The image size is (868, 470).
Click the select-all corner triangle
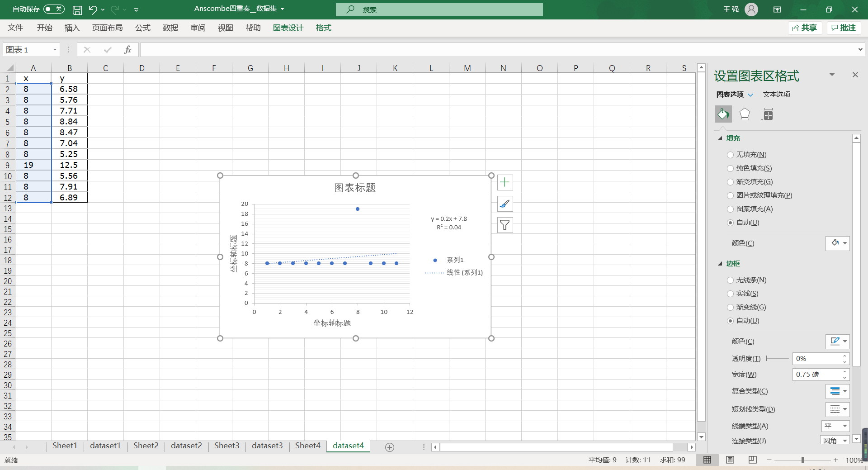[x=9, y=68]
